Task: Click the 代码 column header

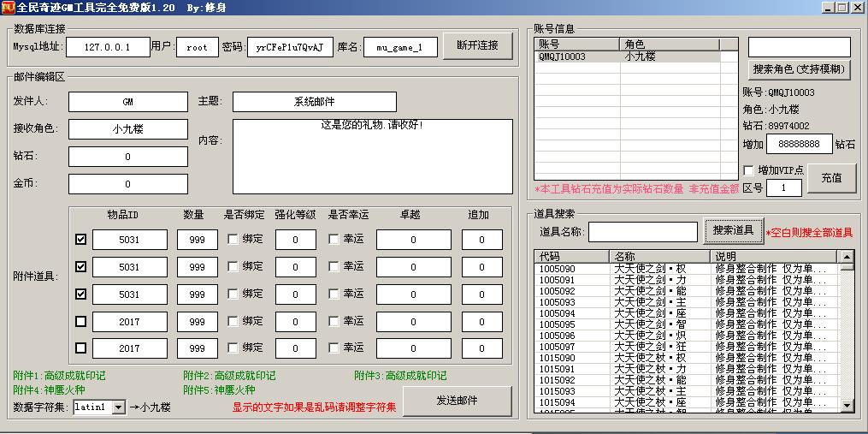Action: (x=571, y=256)
